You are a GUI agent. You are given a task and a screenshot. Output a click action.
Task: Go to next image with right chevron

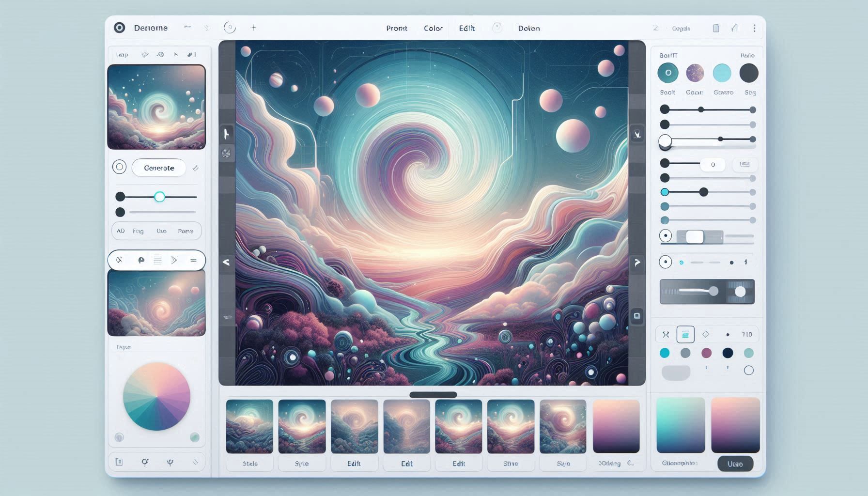coord(637,262)
